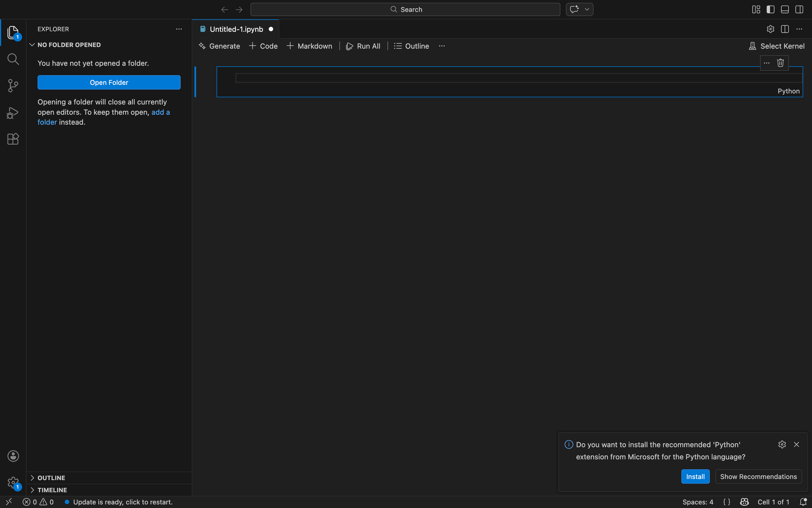The height and width of the screenshot is (508, 812).
Task: Open Copilot status icon in status bar
Action: coord(744,502)
